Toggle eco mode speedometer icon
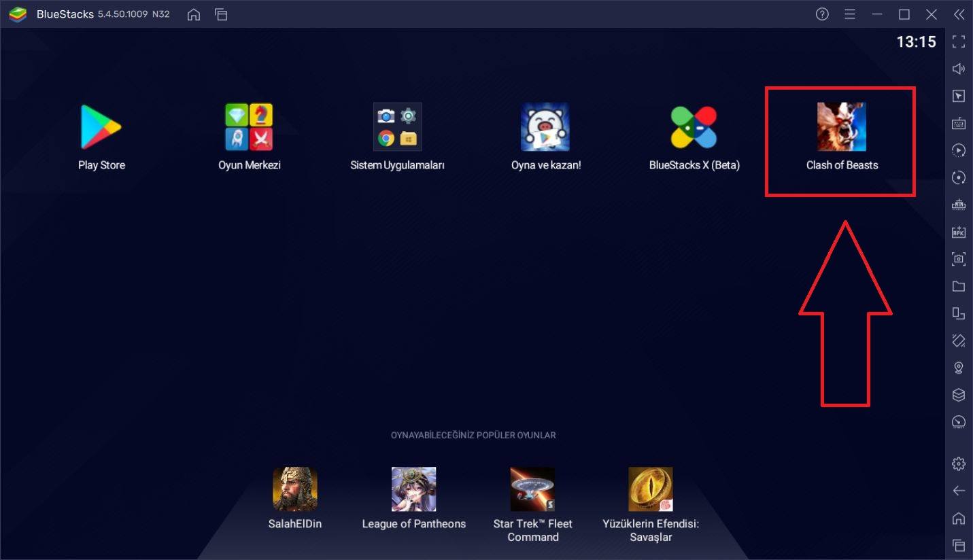 [x=959, y=422]
